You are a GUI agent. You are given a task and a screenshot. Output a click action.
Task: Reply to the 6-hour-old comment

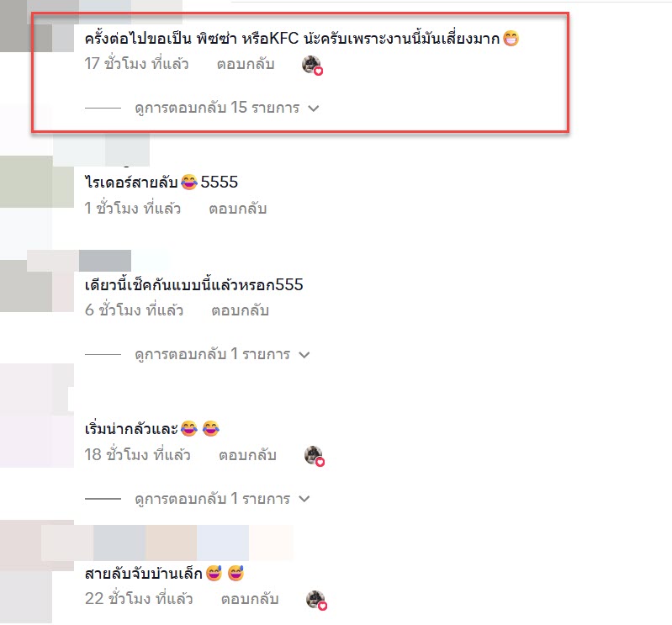point(240,310)
